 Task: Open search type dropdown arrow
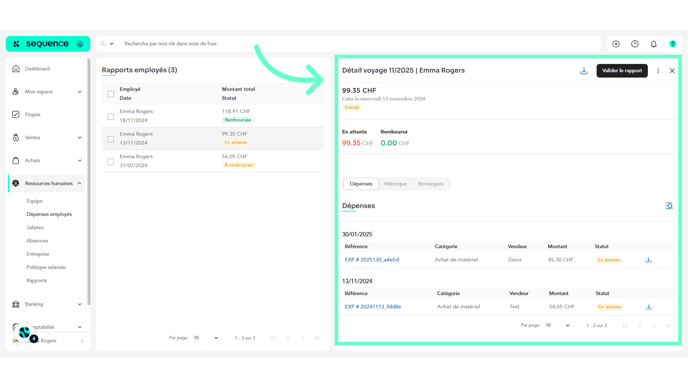point(111,44)
